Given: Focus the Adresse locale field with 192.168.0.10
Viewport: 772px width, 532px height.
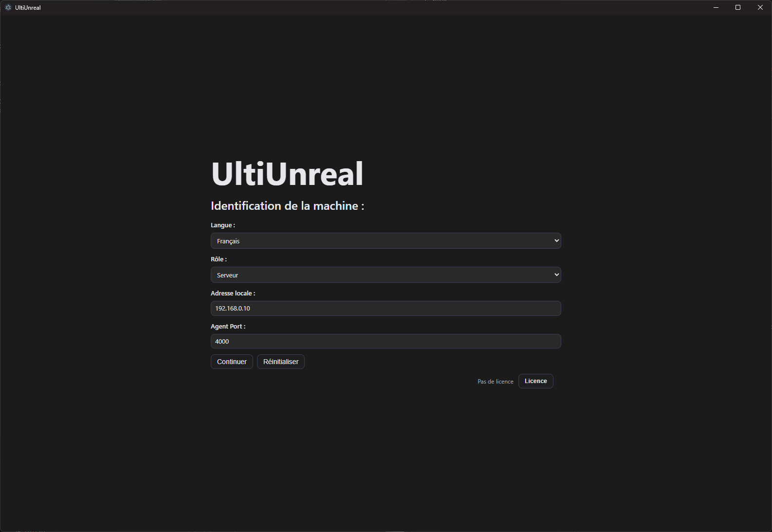Looking at the screenshot, I should coord(386,308).
